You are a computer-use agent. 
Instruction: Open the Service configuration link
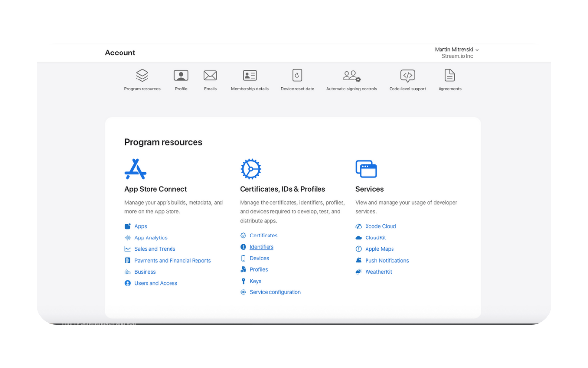coord(275,292)
